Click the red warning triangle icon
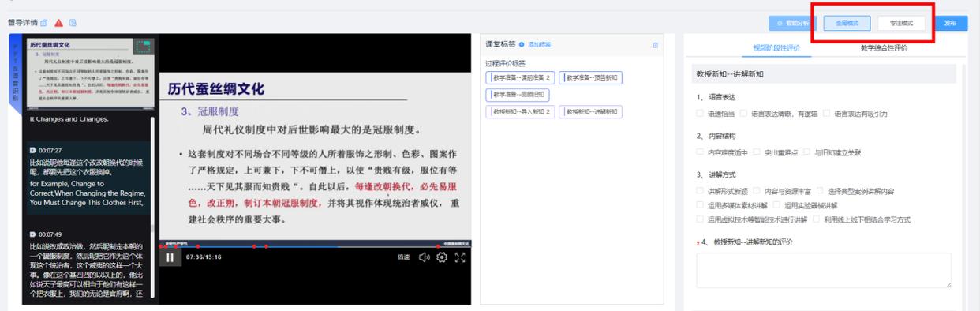 point(58,23)
